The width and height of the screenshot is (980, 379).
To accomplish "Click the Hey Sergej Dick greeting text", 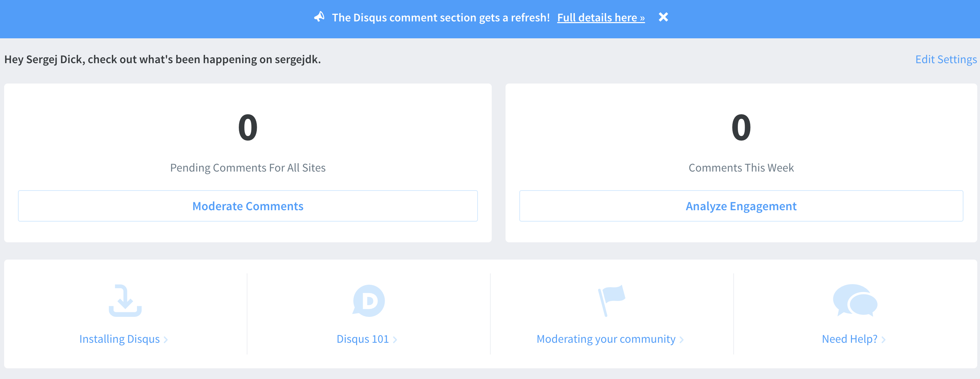I will pyautogui.click(x=163, y=59).
